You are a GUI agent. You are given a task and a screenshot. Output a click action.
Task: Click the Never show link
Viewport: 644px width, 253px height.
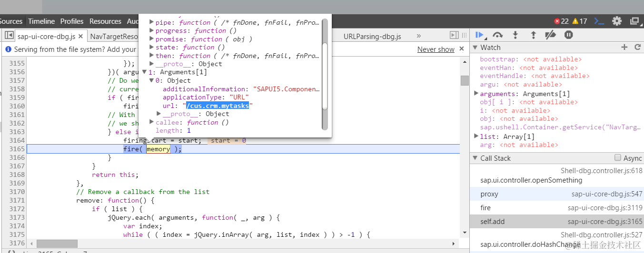pyautogui.click(x=436, y=49)
